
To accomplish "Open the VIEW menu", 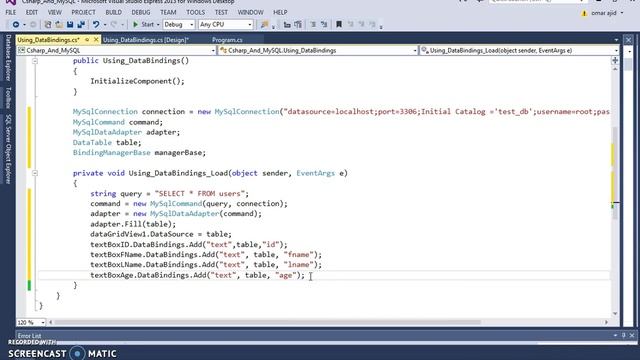I will click(55, 12).
